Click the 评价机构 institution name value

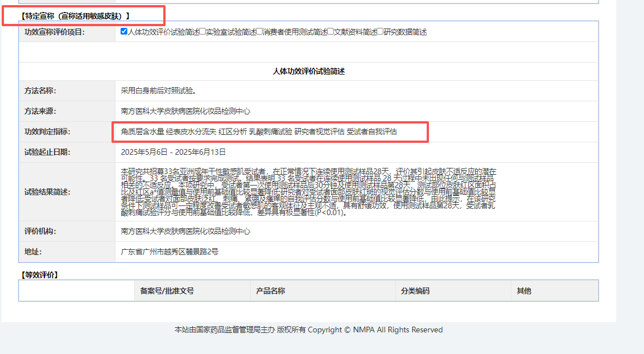(x=185, y=232)
